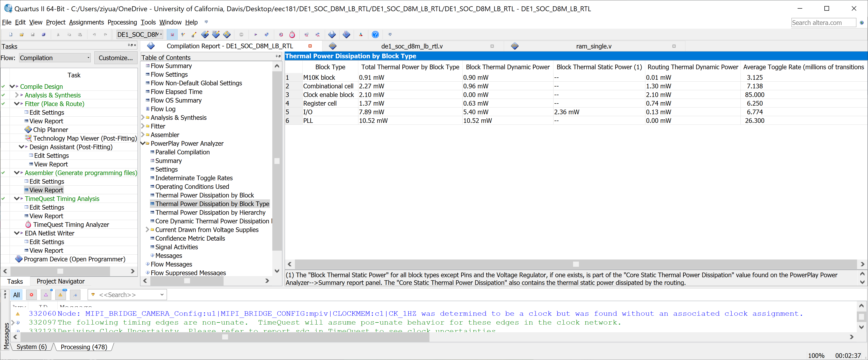Collapse PowerPlay Power Analyzer tree node
Screen dimensions: 868x360
coord(143,144)
